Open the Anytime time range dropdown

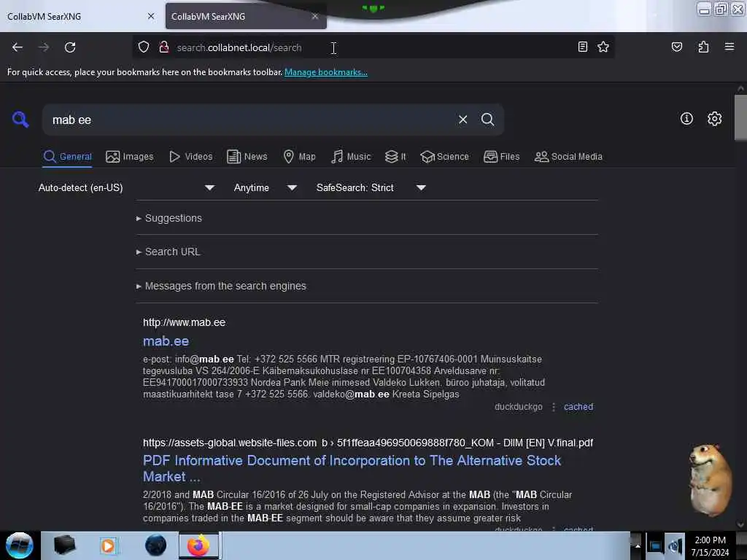266,187
